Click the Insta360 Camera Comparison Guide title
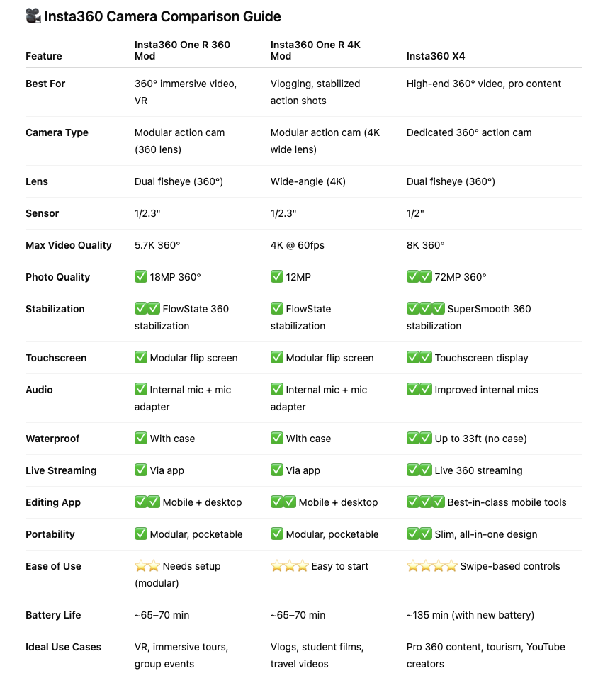This screenshot has height=700, width=598. [162, 16]
